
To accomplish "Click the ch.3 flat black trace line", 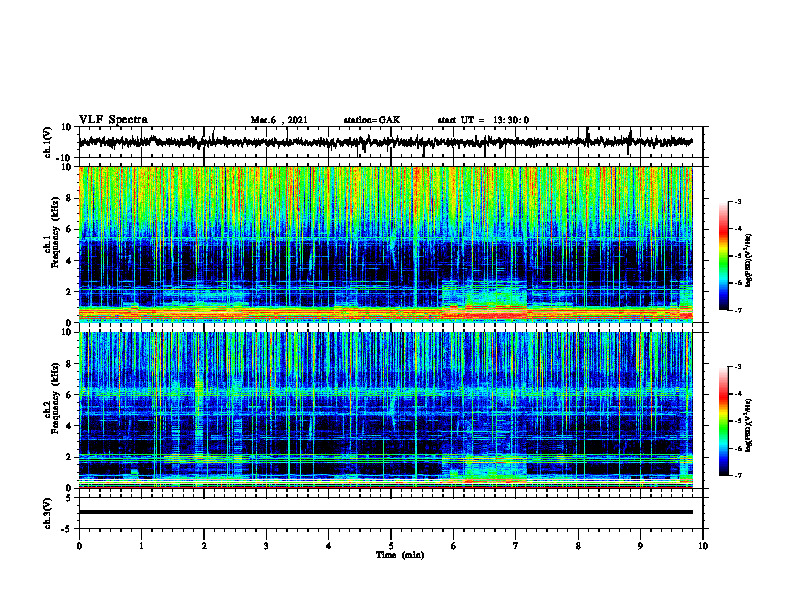I will tap(386, 512).
